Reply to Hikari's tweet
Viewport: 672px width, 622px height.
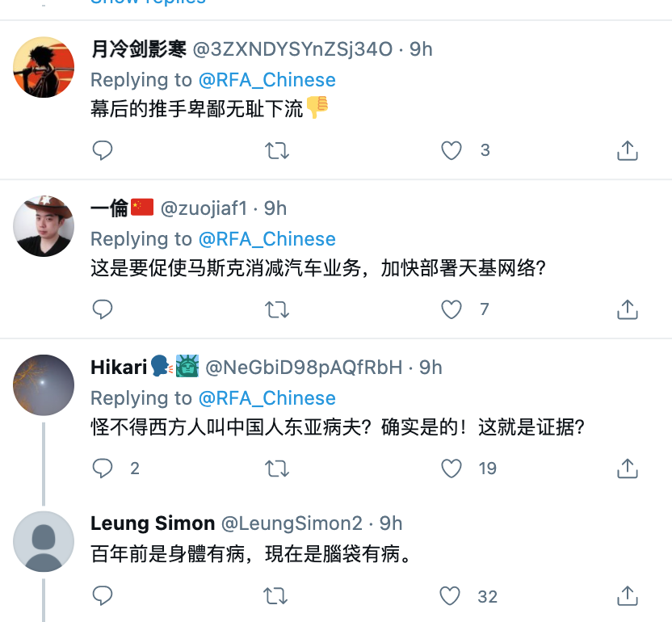pyautogui.click(x=103, y=469)
